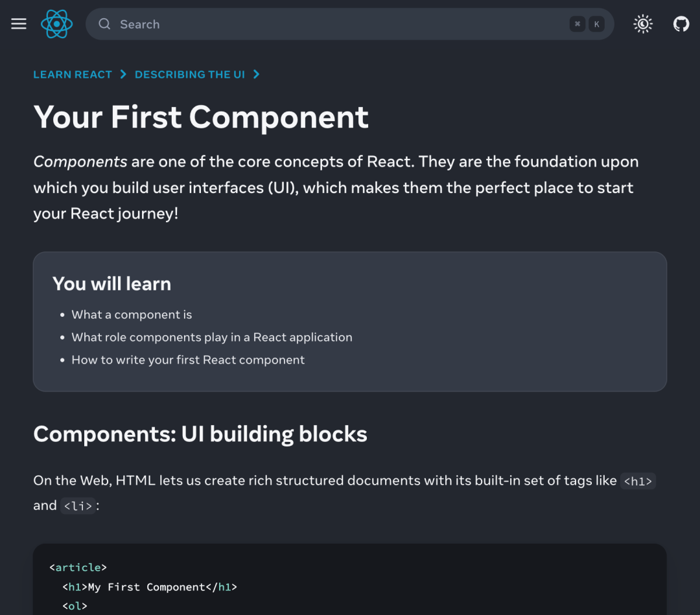Click the <ol> line in code block

[75, 606]
